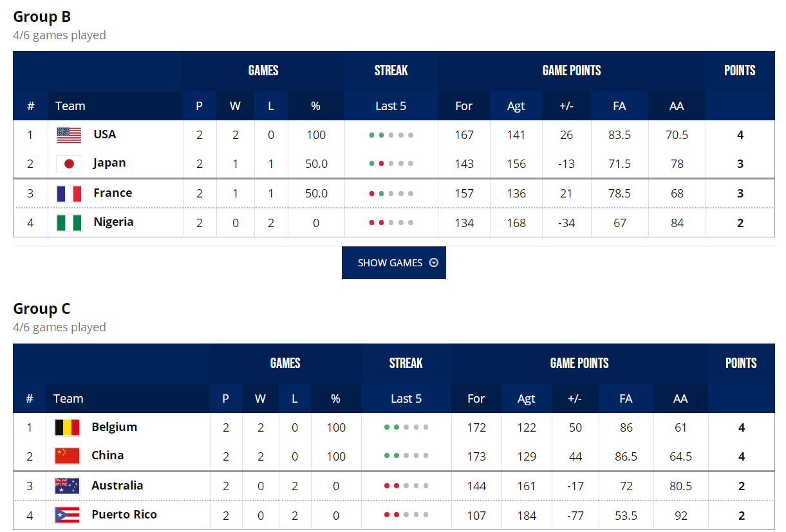
Task: Click the chevron circle icon on Show Games
Action: tap(434, 262)
